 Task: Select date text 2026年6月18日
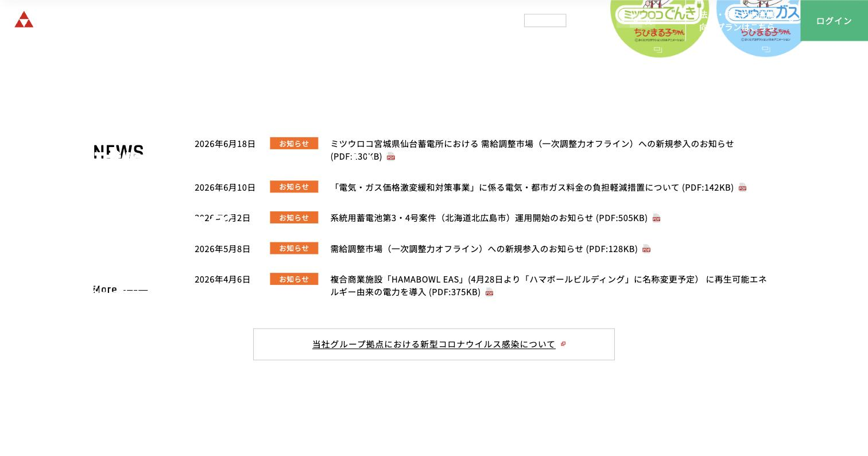pyautogui.click(x=225, y=144)
